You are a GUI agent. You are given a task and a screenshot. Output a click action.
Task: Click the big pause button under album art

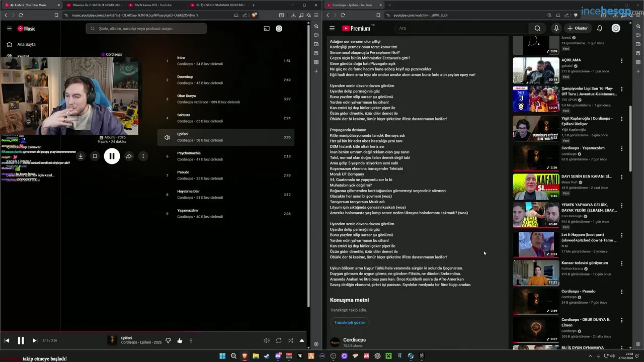(112, 156)
